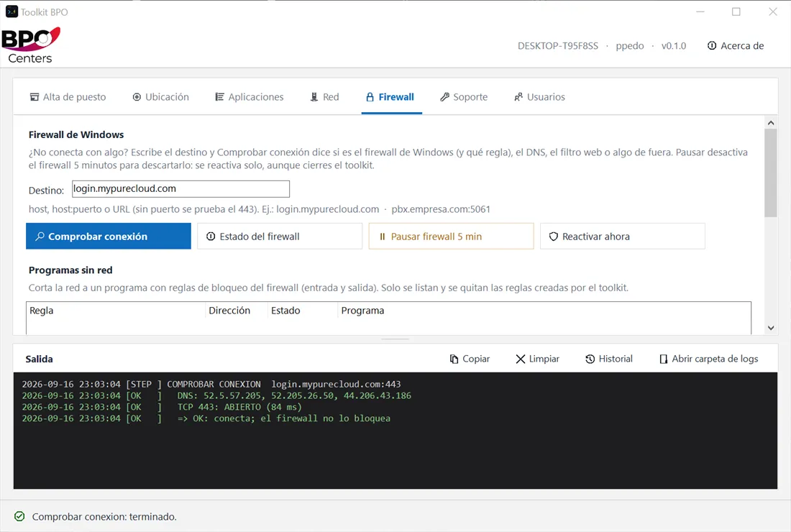Viewport: 791px width, 532px height.
Task: Switch to the Ubicación tab
Action: point(160,97)
